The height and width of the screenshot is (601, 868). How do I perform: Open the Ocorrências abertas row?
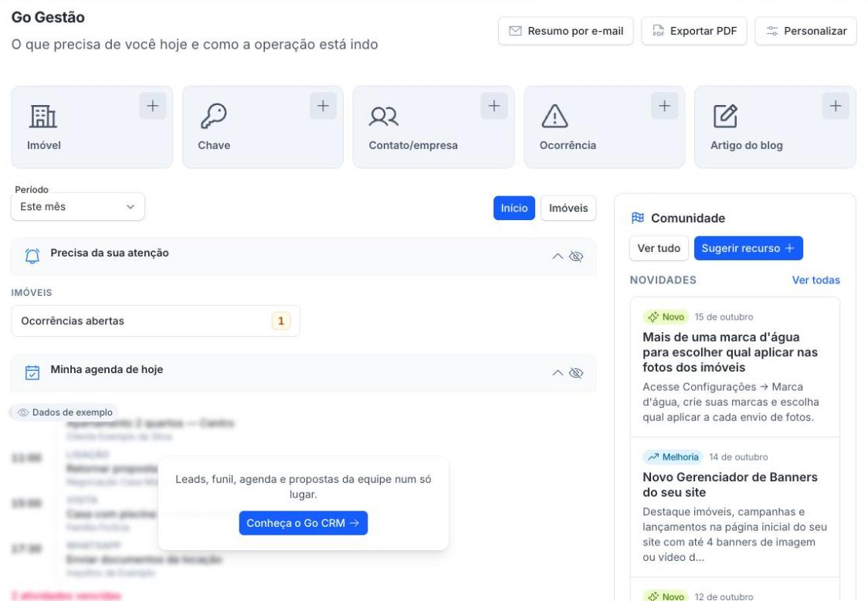(155, 321)
